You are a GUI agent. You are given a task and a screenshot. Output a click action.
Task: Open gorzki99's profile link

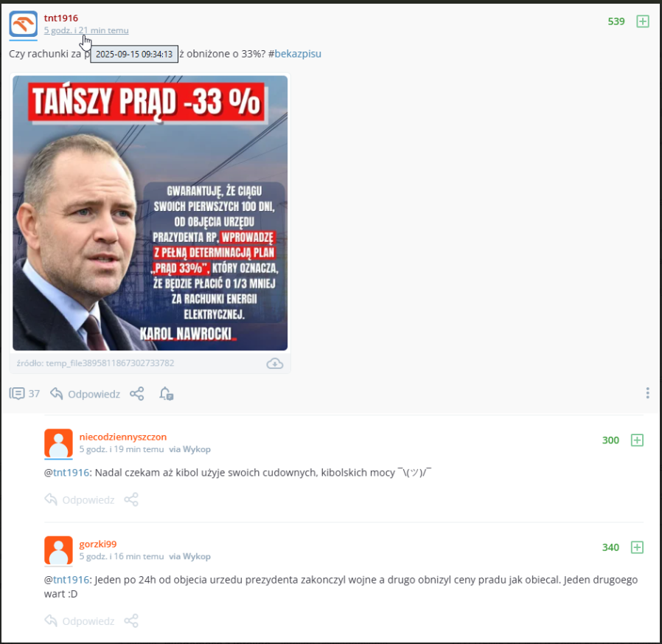98,544
